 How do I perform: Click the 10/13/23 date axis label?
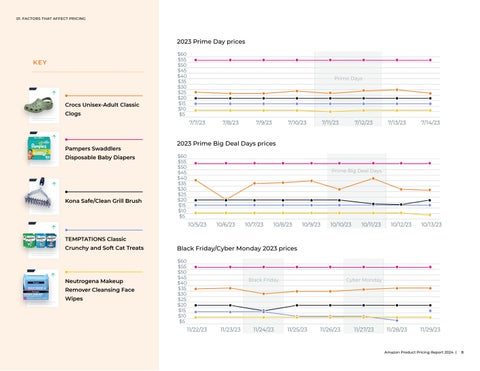point(431,225)
